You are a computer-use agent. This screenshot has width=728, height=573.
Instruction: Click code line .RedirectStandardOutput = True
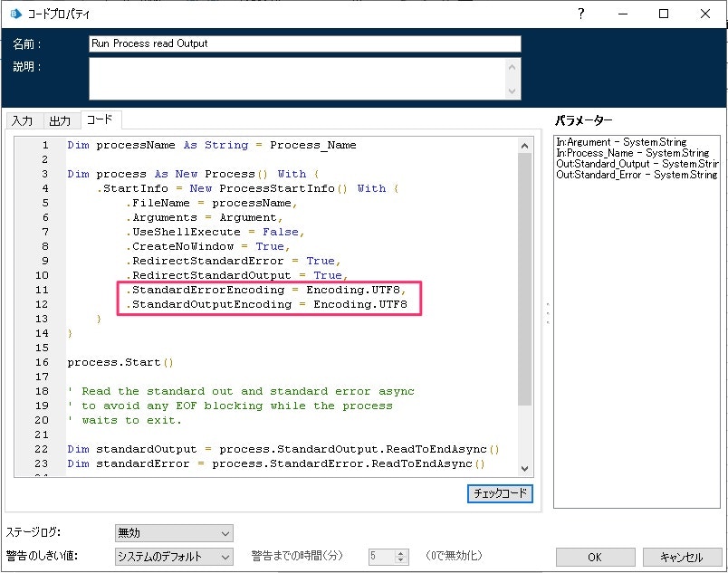(237, 275)
